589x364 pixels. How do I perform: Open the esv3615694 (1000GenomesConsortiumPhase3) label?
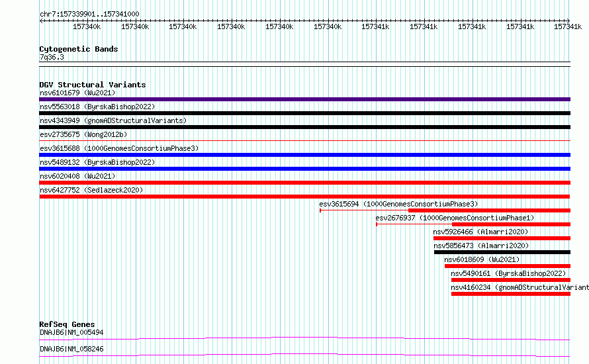pos(398,204)
